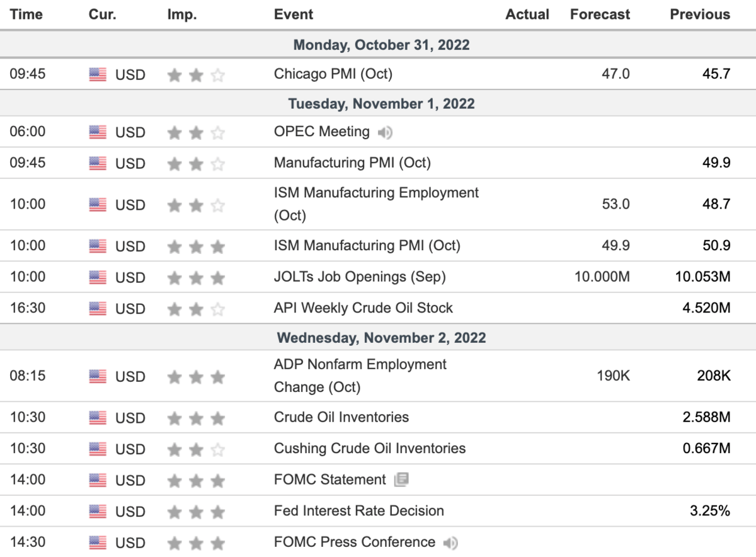The height and width of the screenshot is (557, 756).
Task: Click the Event column header
Action: [294, 14]
